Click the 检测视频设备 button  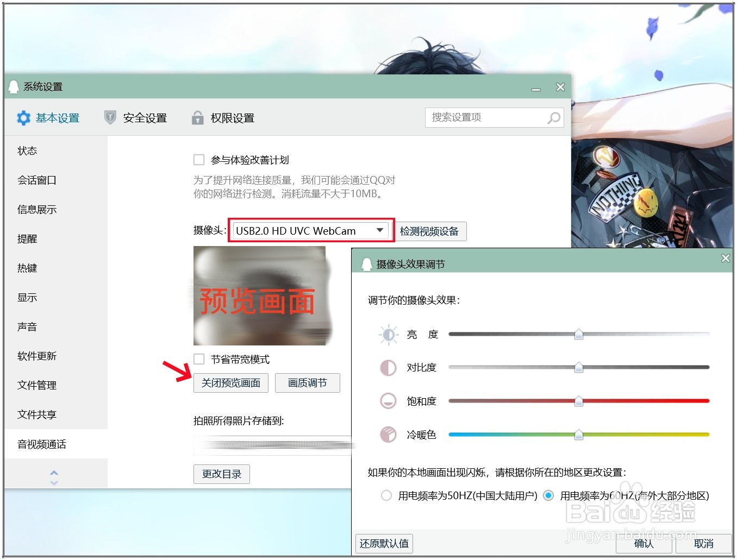pyautogui.click(x=429, y=231)
